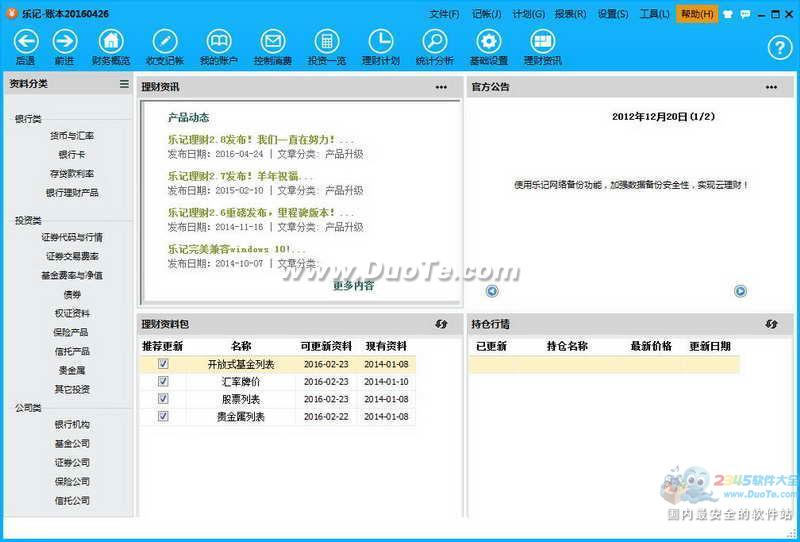Select 信托产品 in sidebar
Screen dimensions: 800x542
coord(72,352)
